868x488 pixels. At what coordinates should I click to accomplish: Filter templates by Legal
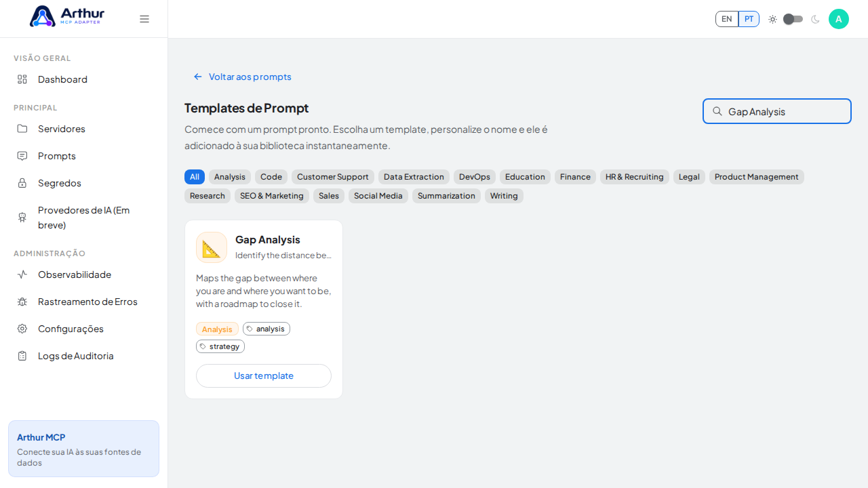click(x=689, y=177)
